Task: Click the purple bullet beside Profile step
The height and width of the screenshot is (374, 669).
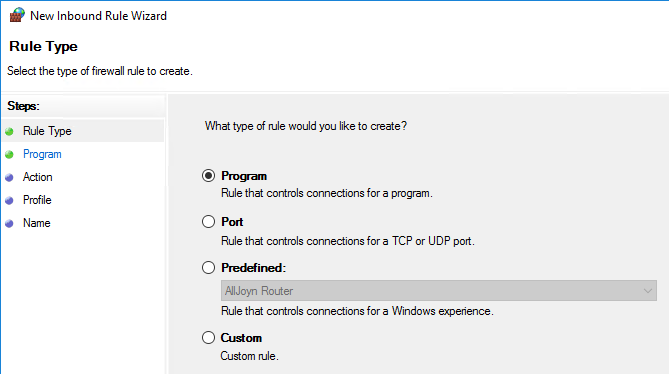Action: [x=9, y=200]
